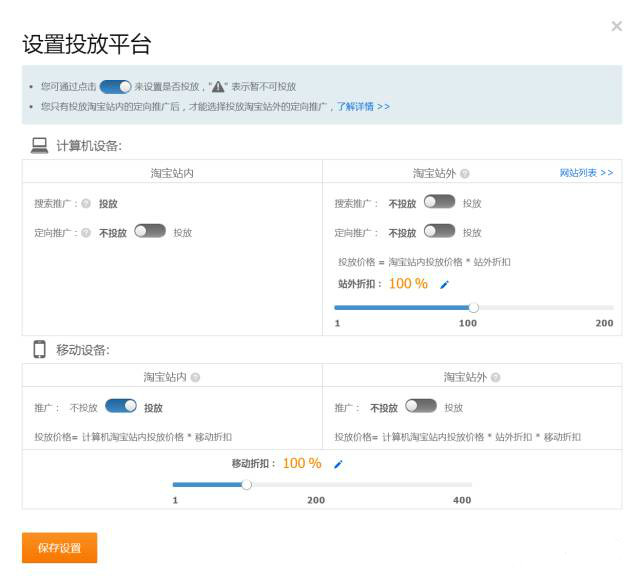640x583 pixels.
Task: Click the help icon beside computer 淘宝站外 header
Action: tap(464, 174)
